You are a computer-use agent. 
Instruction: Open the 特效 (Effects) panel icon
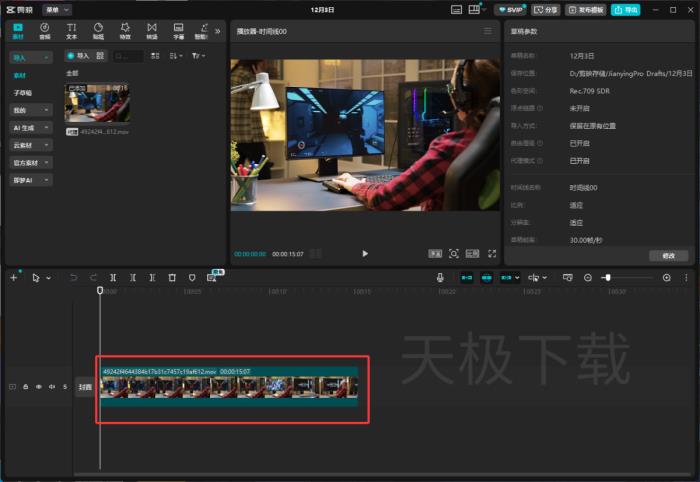click(125, 30)
